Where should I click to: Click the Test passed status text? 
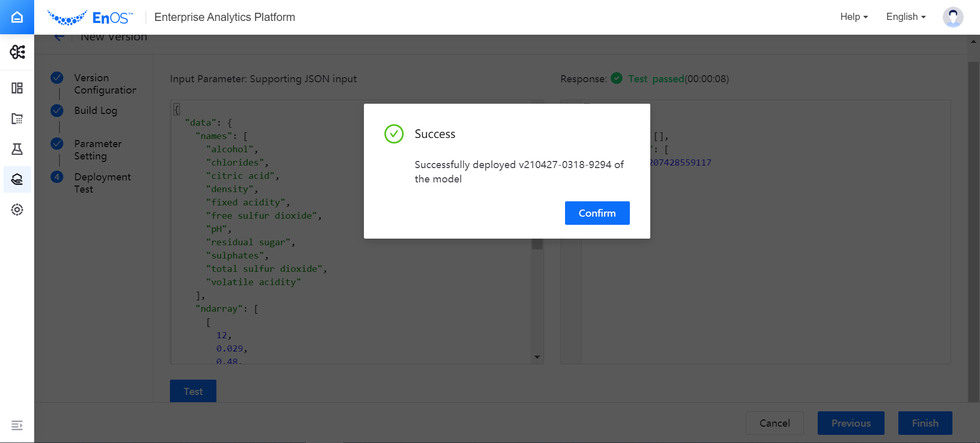(x=656, y=79)
